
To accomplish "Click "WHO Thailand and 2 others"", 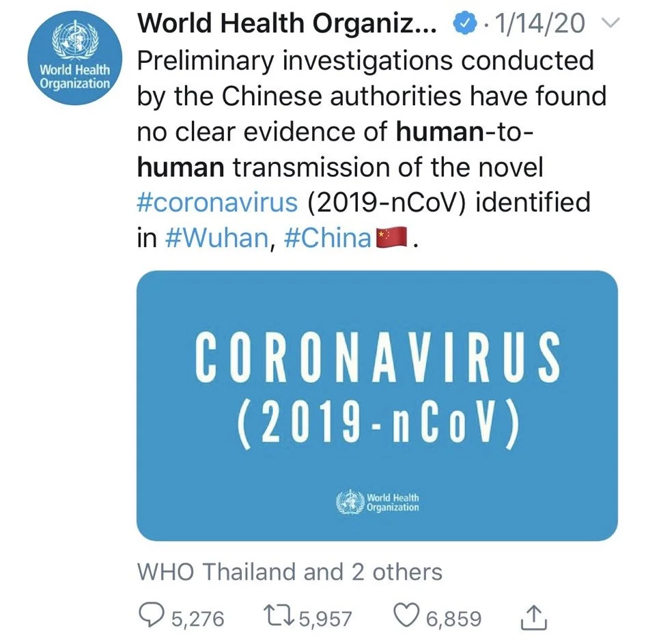I will tap(290, 572).
